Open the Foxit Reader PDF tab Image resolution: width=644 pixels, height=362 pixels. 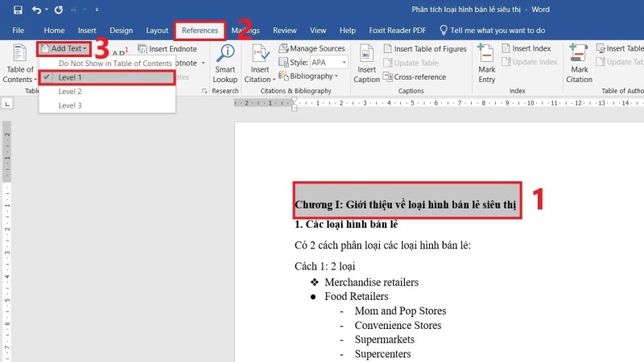pos(397,31)
